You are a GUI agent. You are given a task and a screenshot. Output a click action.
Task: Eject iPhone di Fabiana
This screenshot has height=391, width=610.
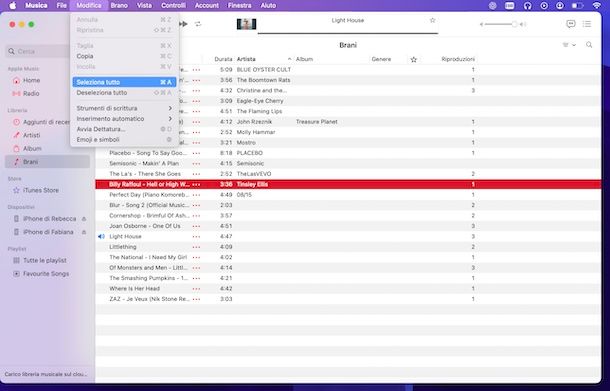click(84, 232)
